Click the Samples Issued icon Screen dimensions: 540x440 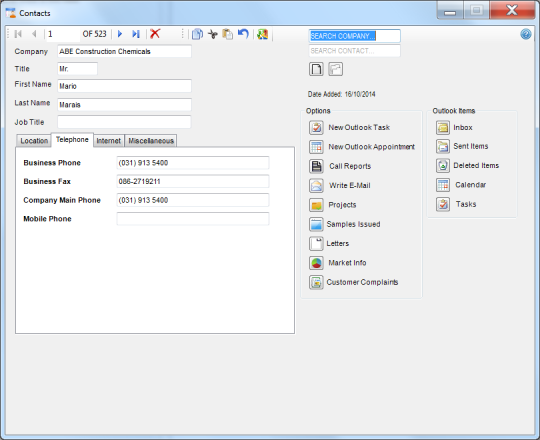pyautogui.click(x=316, y=224)
